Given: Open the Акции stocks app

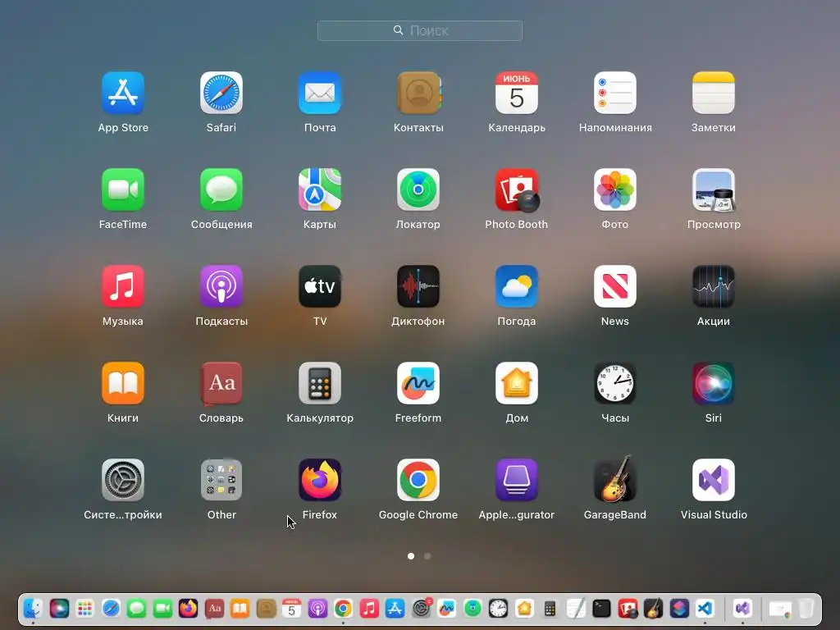Looking at the screenshot, I should click(714, 286).
